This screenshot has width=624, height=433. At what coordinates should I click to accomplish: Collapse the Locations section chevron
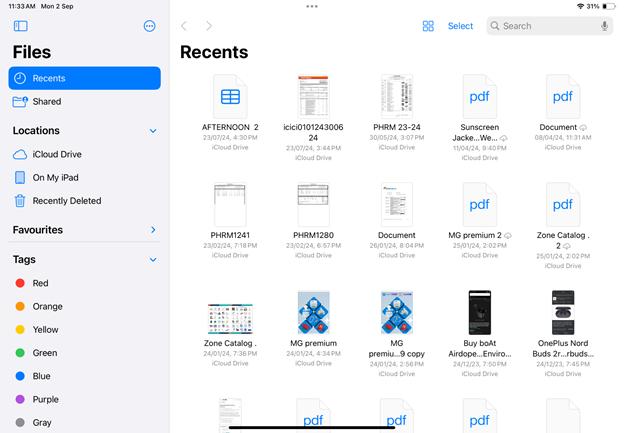coord(153,131)
